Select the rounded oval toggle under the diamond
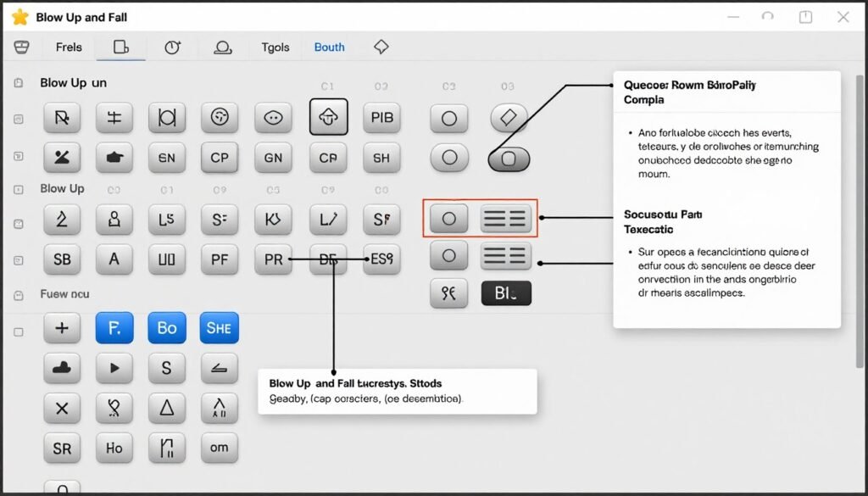This screenshot has height=496, width=868. coord(508,158)
